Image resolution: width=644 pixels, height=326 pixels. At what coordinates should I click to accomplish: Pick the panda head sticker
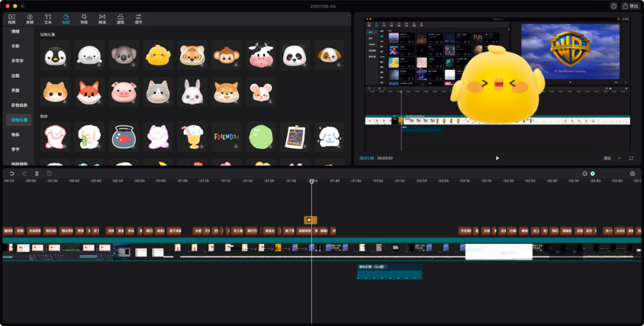(x=295, y=55)
